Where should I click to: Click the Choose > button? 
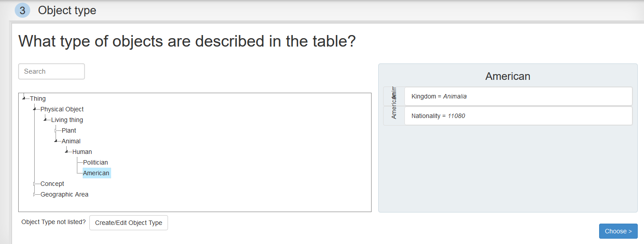[618, 231]
